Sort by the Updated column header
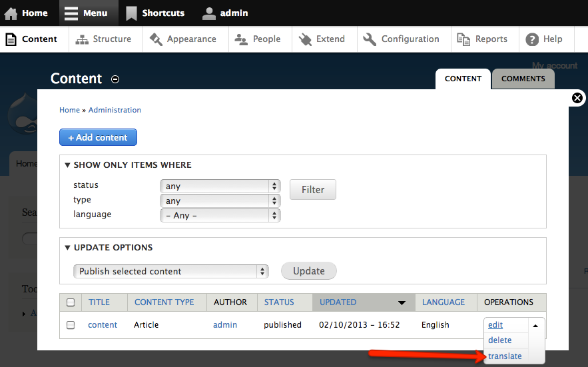 [x=338, y=302]
